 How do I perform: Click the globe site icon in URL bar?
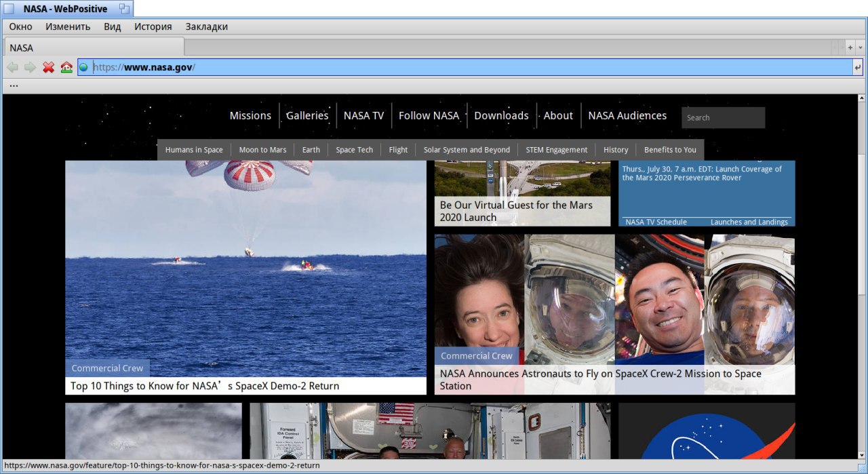pos(83,67)
